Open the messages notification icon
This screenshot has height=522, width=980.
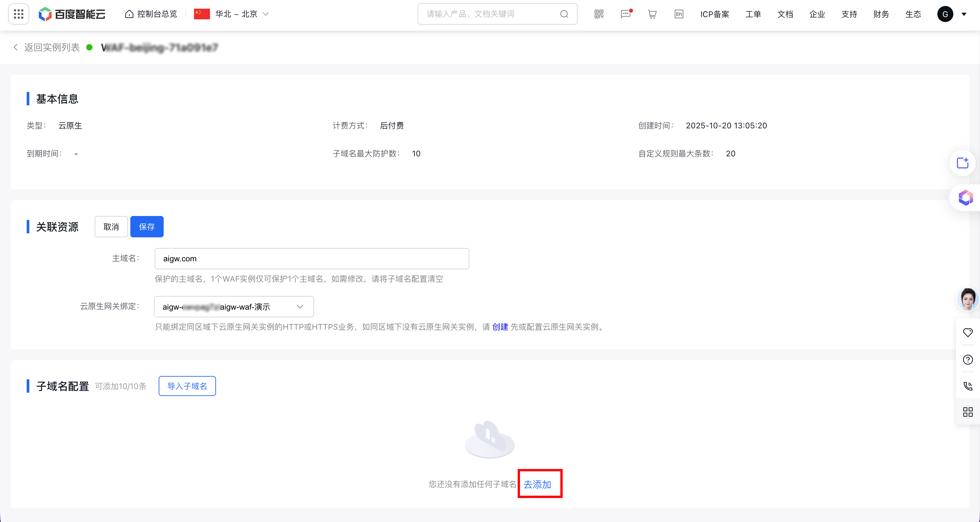tap(625, 14)
